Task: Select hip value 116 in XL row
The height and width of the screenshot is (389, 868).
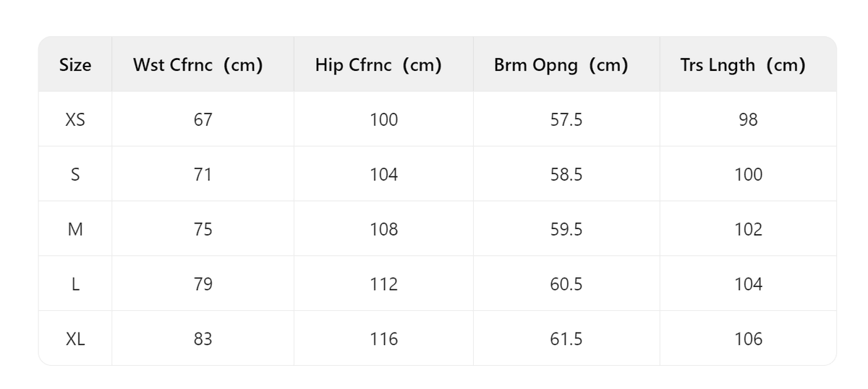Action: 383,339
